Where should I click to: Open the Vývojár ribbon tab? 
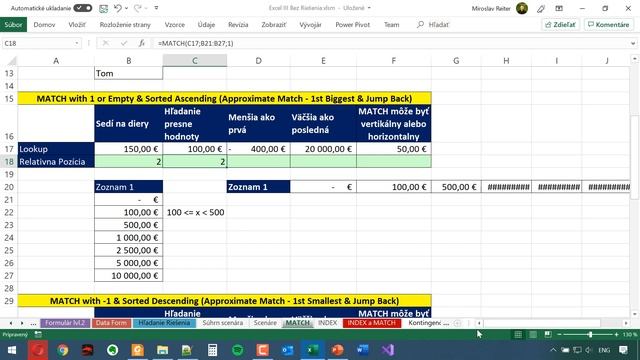(310, 24)
